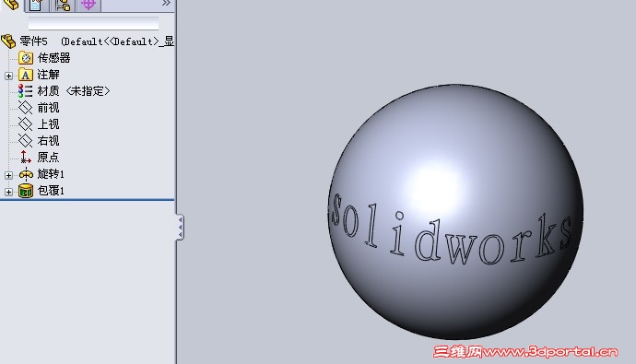
Task: Select 材质 <未指定> material entry
Action: (x=74, y=91)
